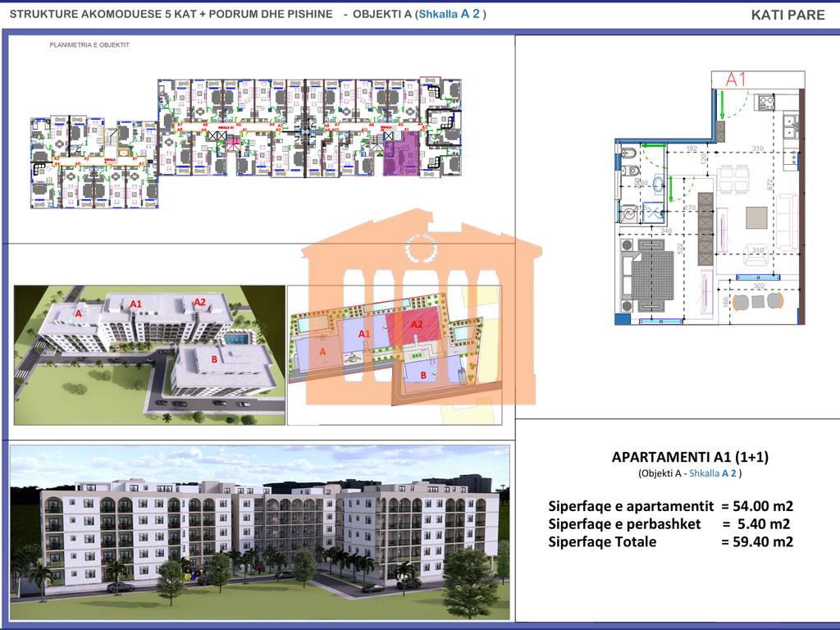Select the line 'Siperfaqe e apartamentit = 54.00 m2'
Image resolution: width=840 pixels, height=630 pixels.
[x=671, y=506]
